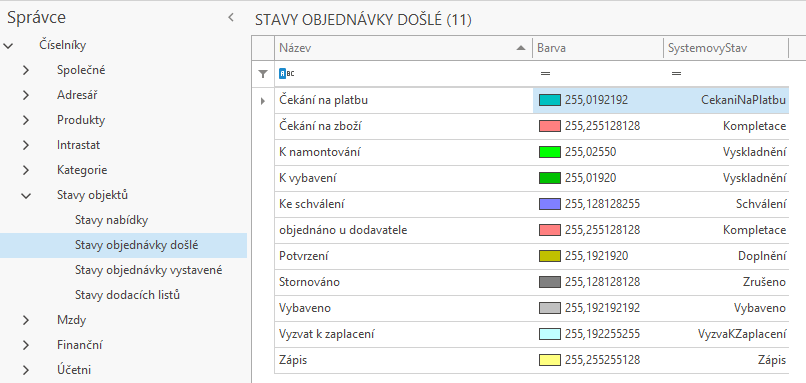The image size is (806, 383).
Task: Click the SystemovyStav column header
Action: click(x=726, y=48)
